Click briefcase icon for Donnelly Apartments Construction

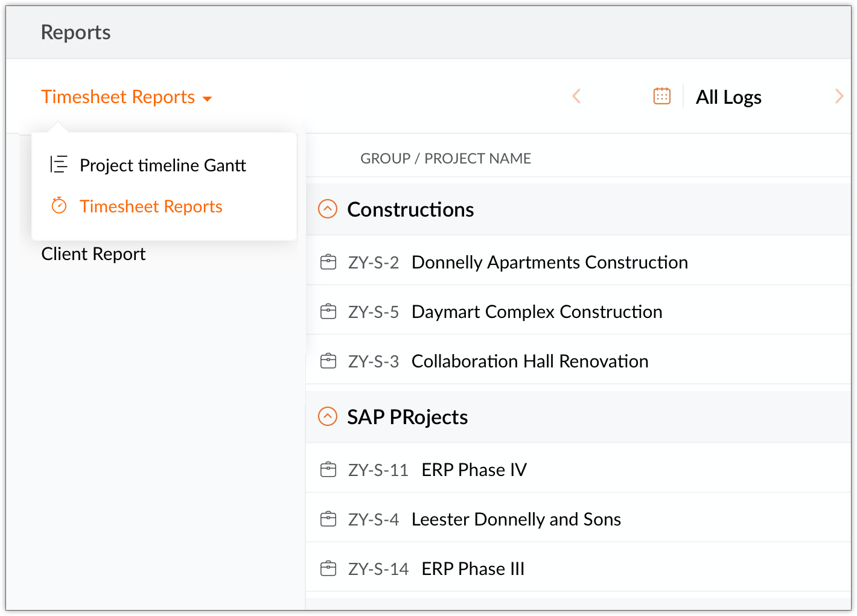click(328, 262)
